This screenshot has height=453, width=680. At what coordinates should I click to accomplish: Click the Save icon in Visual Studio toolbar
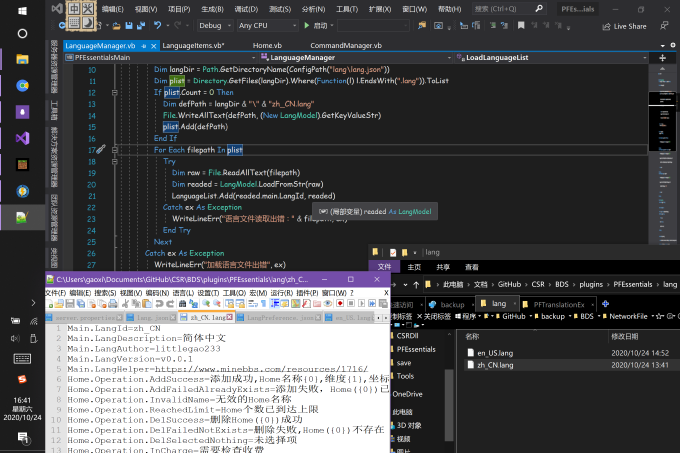(x=129, y=26)
